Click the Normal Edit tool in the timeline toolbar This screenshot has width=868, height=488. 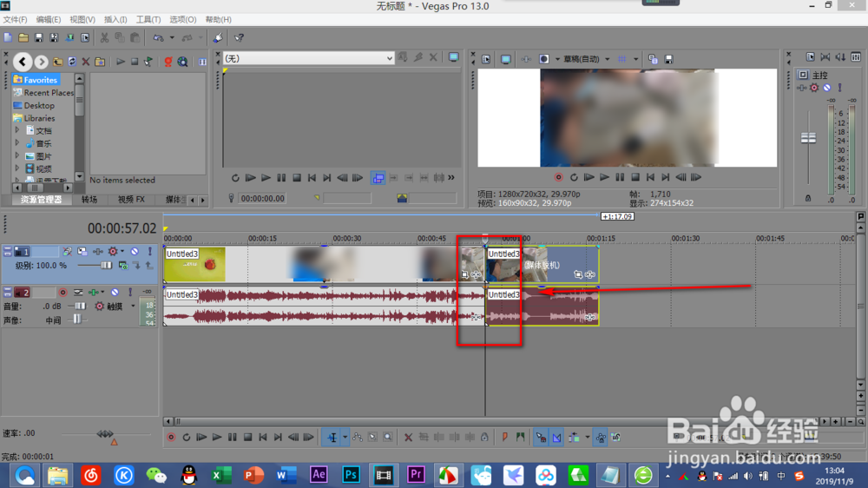tap(332, 438)
